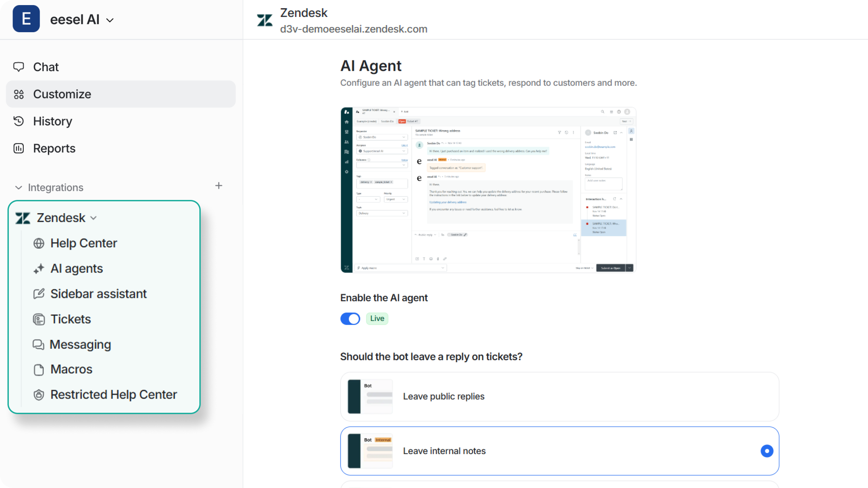The image size is (868, 488).
Task: Click the Help Center globe icon
Action: 39,243
